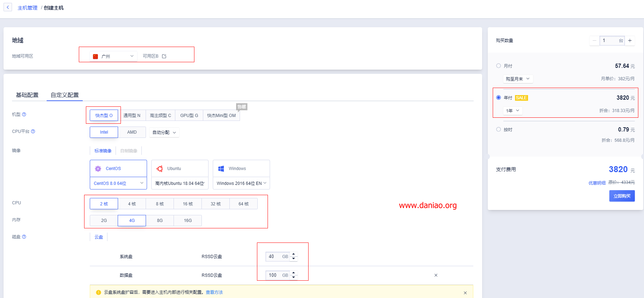Select 8 核 CPU option
The image size is (644, 298).
[x=160, y=204]
